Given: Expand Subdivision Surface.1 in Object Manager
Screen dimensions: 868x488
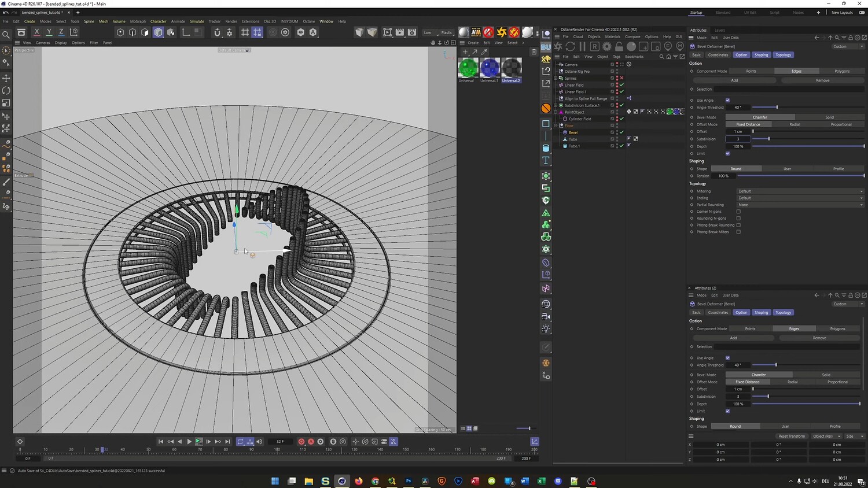Looking at the screenshot, I should 556,105.
